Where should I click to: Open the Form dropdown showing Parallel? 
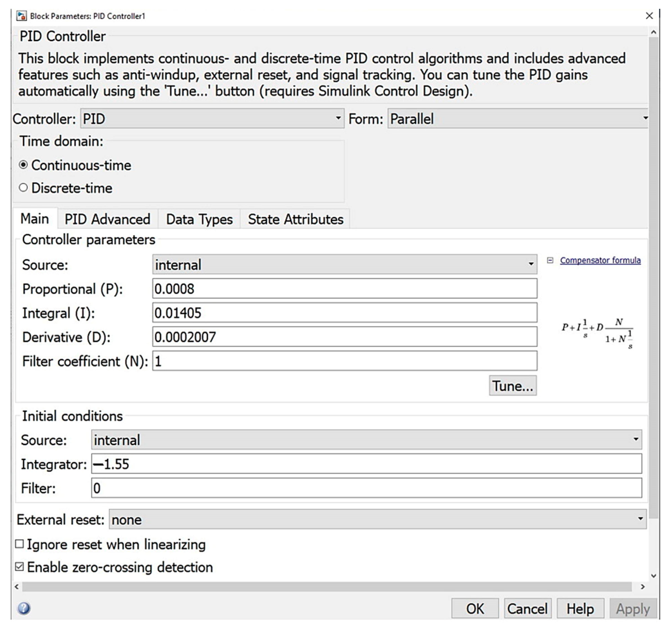(517, 119)
